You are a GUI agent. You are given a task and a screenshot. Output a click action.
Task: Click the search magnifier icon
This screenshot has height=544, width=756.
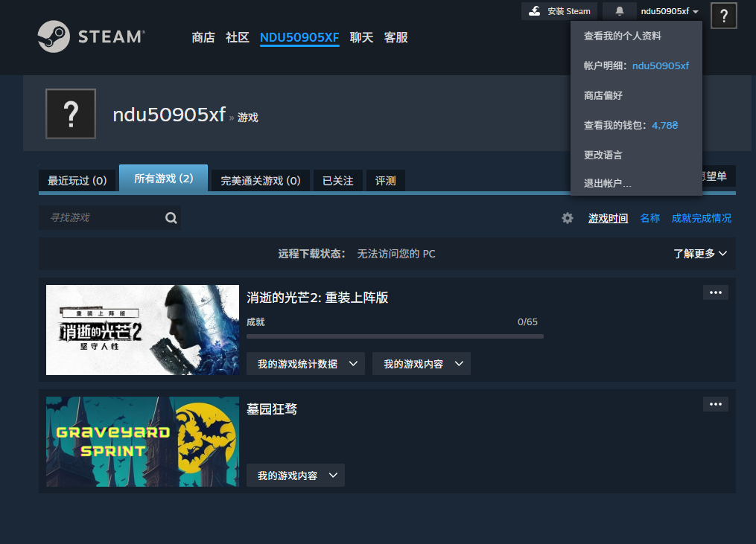tap(171, 218)
